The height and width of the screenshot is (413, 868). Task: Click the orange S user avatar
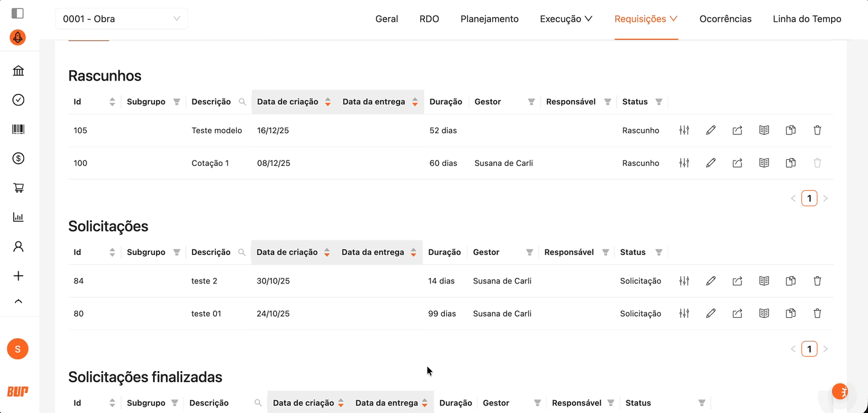click(18, 349)
